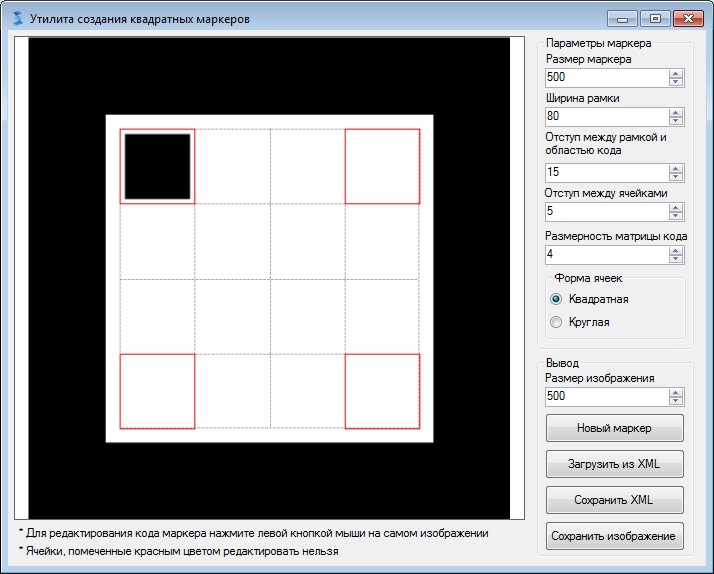Screen dimensions: 714x574
Task: Close the marker utility window
Action: pos(688,19)
